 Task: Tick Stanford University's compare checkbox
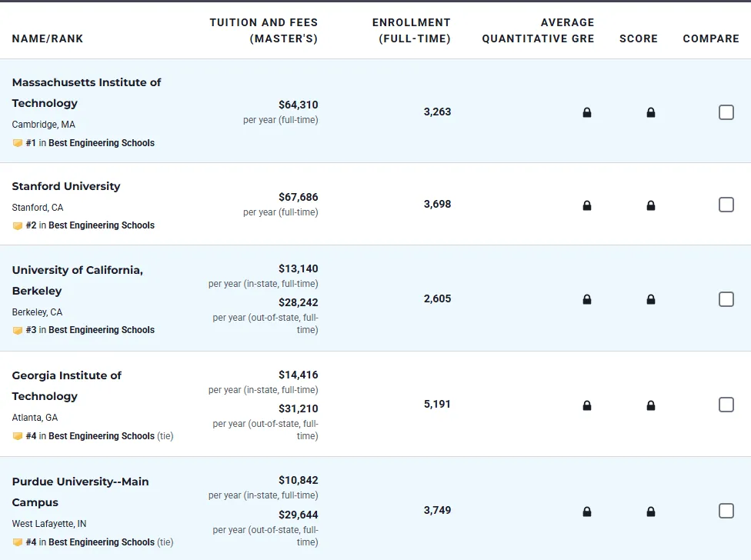(x=726, y=205)
